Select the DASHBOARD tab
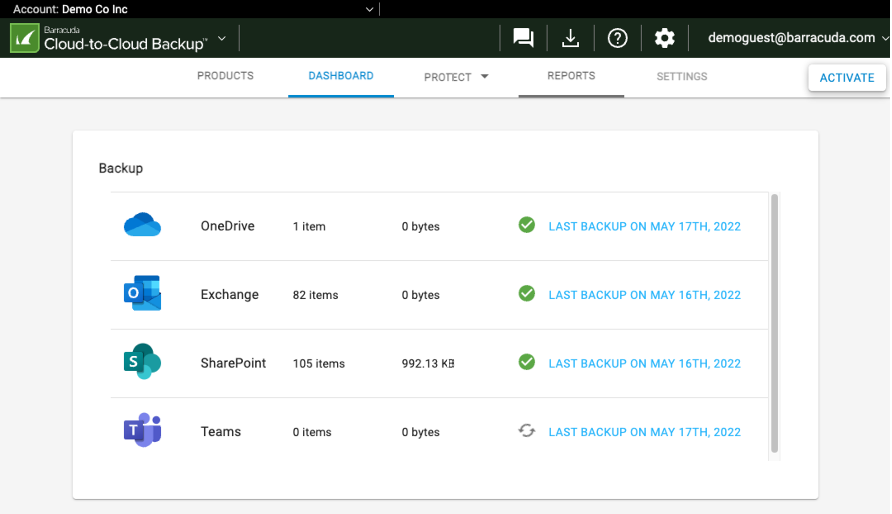Image resolution: width=892 pixels, height=514 pixels. coord(341,76)
